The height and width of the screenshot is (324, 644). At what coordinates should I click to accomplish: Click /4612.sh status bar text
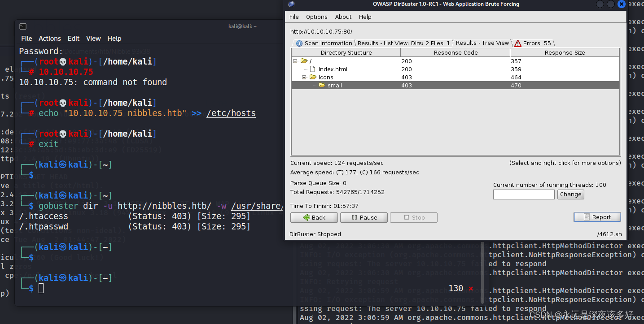point(609,234)
